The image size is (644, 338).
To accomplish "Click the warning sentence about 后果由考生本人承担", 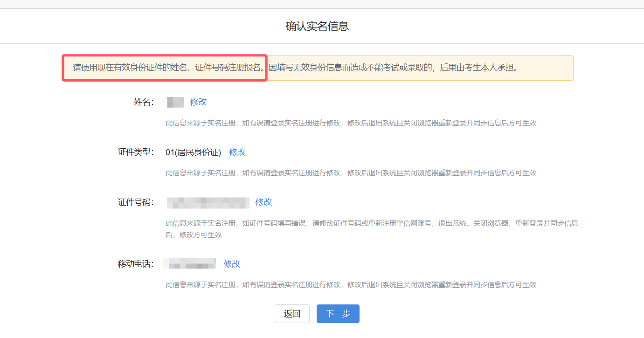I will (394, 68).
